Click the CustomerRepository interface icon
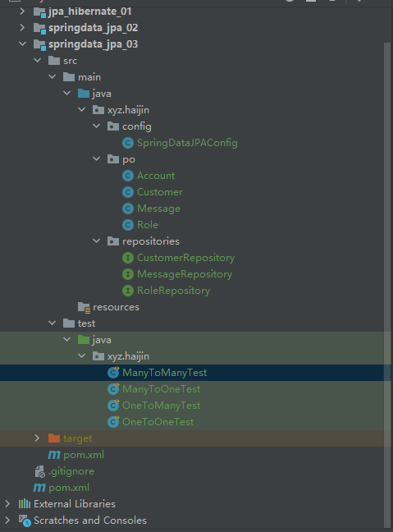The height and width of the screenshot is (532, 393). click(x=127, y=258)
